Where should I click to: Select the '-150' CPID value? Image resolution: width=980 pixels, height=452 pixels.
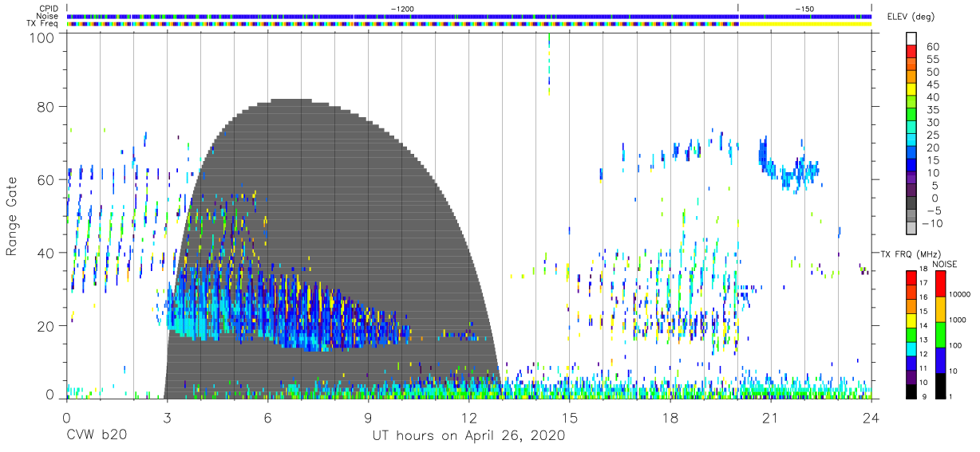tap(804, 8)
